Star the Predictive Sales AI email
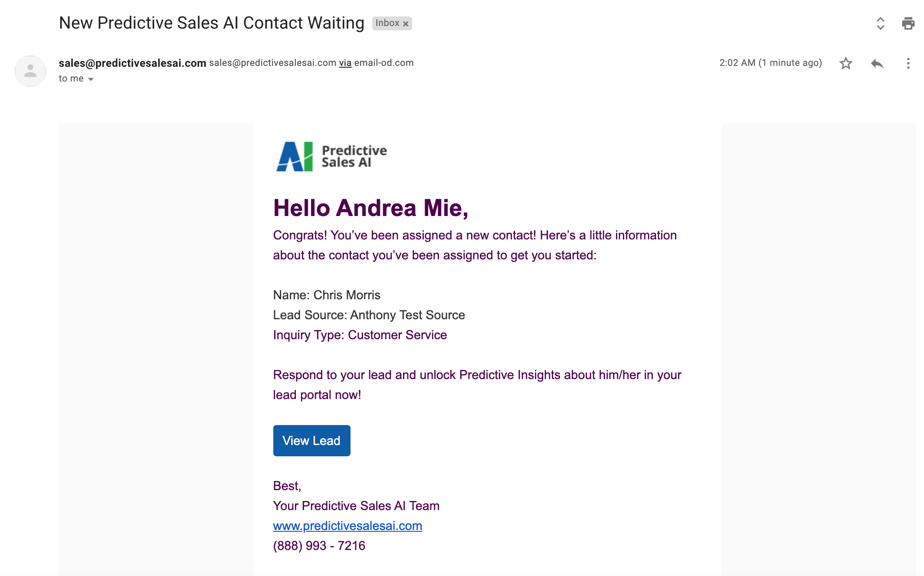 (x=845, y=63)
